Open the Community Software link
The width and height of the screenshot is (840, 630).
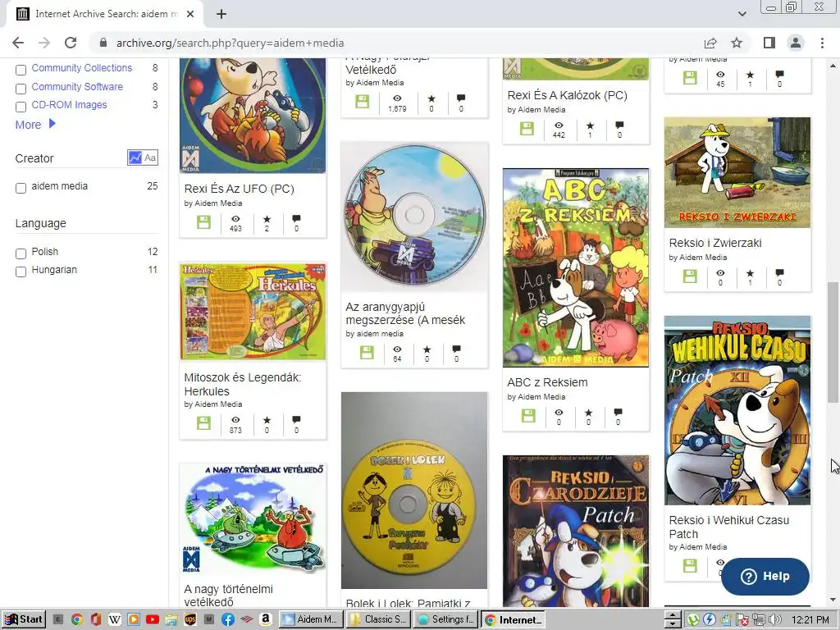pos(77,86)
